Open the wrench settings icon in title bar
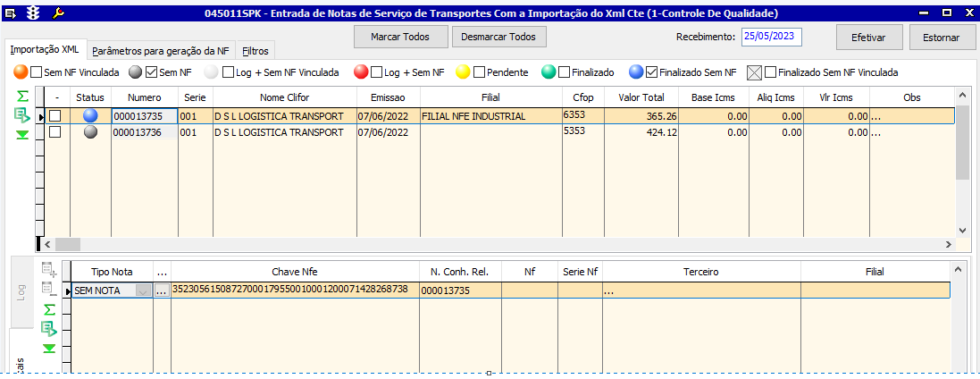 [59, 13]
